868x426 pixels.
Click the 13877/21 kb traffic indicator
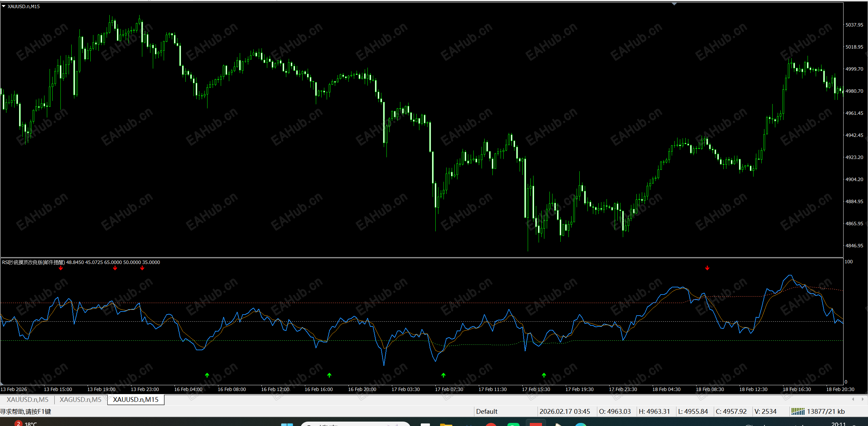point(826,411)
